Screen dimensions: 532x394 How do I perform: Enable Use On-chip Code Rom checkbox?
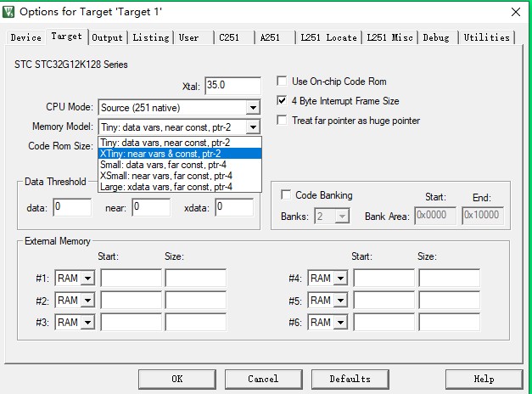pos(283,82)
